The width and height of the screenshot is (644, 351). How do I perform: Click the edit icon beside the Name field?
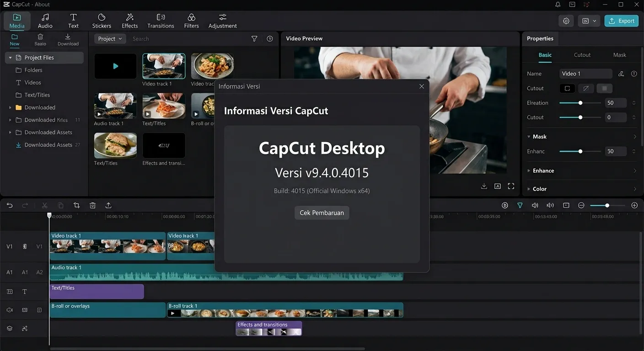tap(621, 74)
